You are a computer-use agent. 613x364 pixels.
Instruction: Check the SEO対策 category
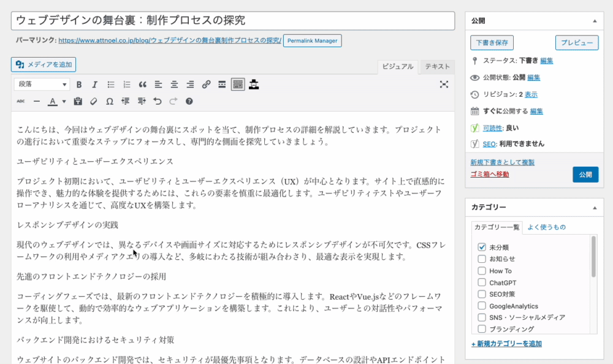pos(482,294)
